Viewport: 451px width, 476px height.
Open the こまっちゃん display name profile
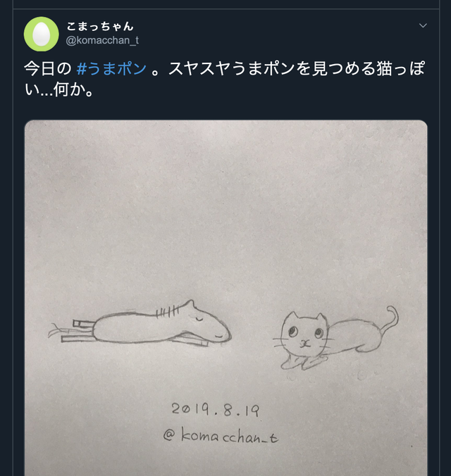pos(100,27)
